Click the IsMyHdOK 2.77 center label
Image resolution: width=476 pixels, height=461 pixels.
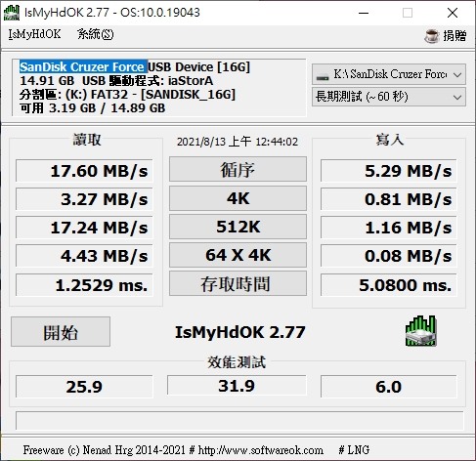coord(240,332)
